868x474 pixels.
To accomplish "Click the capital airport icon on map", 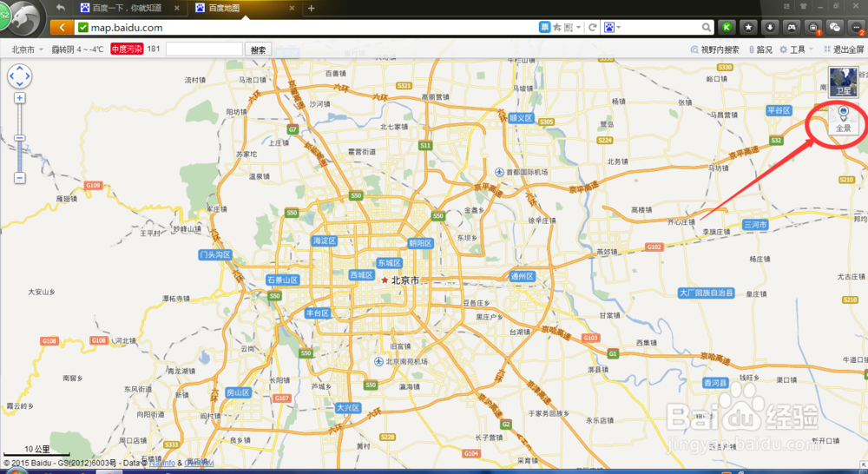I will tap(499, 172).
